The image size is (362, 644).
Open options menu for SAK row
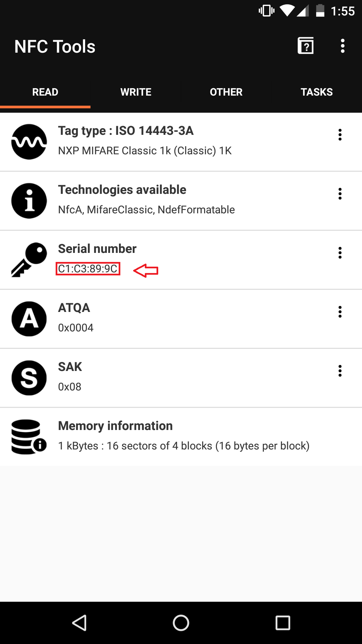[x=340, y=371]
